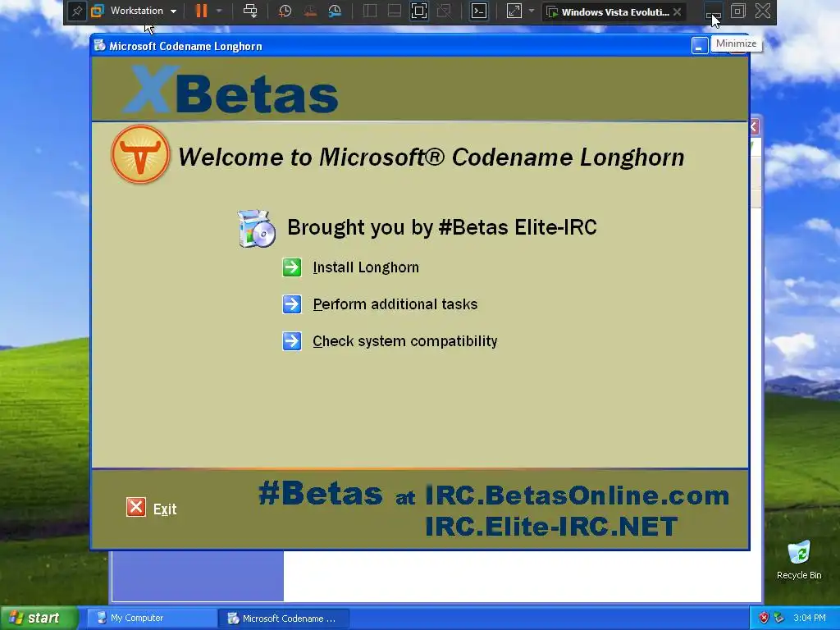
Task: Click the Unity mode icon
Action: (444, 11)
